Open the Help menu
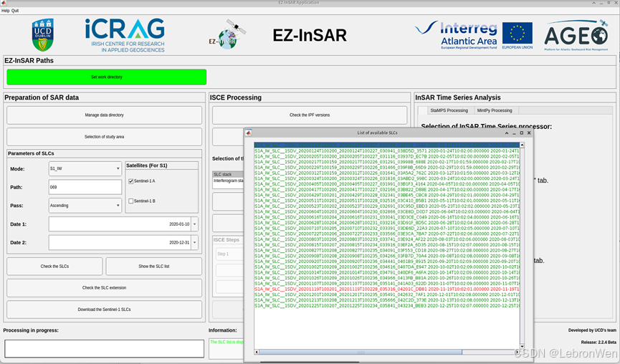The image size is (620, 364). pos(6,11)
